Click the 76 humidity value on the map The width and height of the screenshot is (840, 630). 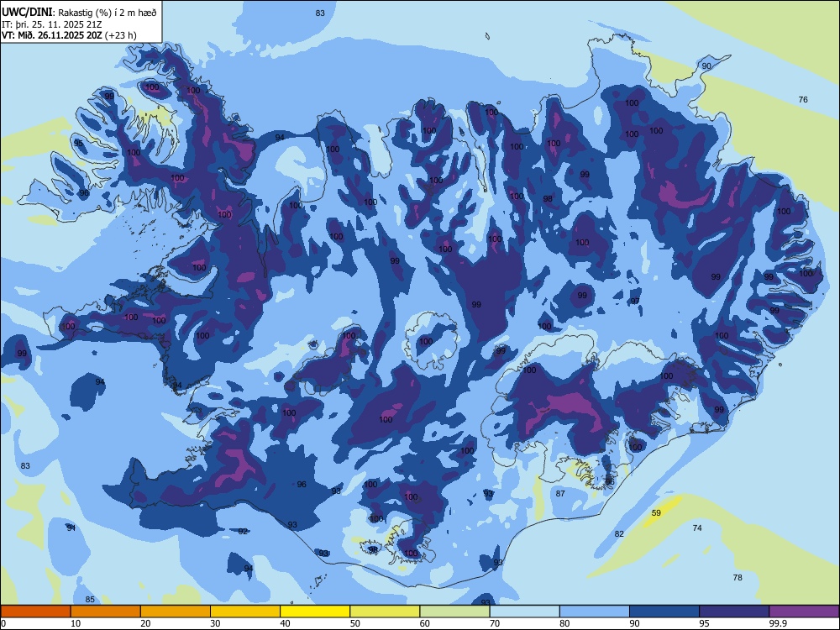click(803, 99)
